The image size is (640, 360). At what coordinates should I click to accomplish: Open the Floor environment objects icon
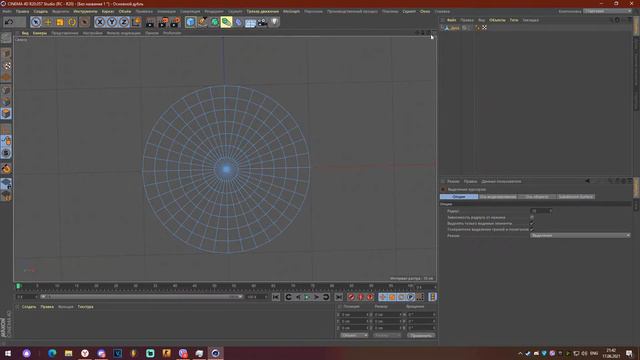coord(250,22)
